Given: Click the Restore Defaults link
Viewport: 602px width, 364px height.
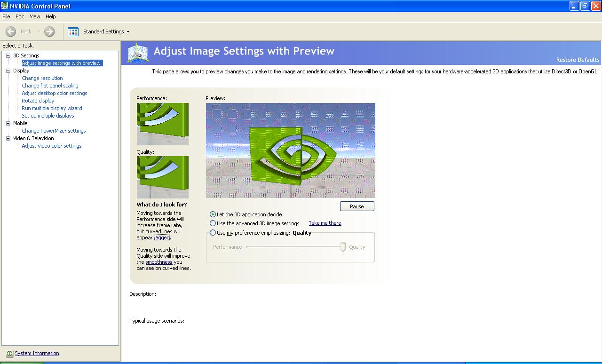Looking at the screenshot, I should (x=578, y=60).
